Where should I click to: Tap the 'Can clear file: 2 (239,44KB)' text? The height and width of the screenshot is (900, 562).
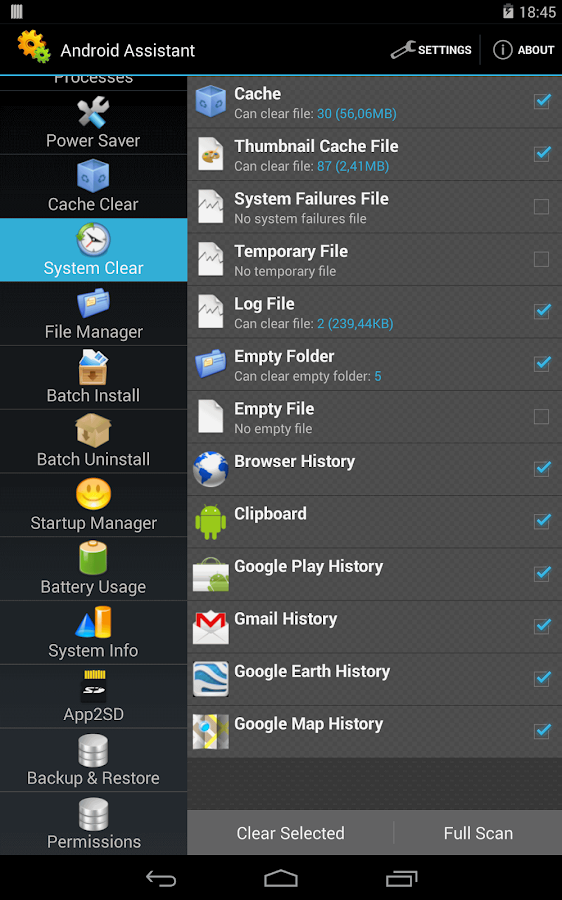pos(313,324)
